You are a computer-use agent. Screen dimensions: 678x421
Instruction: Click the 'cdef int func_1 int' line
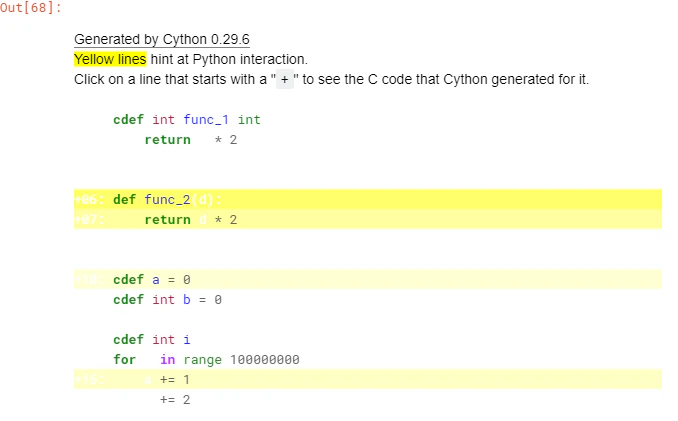187,119
